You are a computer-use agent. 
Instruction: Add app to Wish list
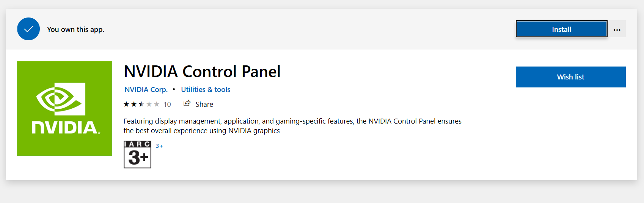click(x=570, y=77)
